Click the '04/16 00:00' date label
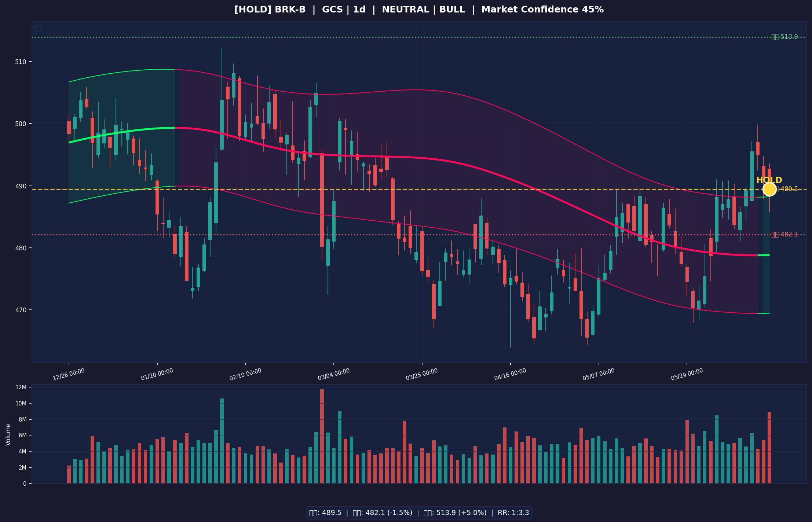 (x=510, y=375)
